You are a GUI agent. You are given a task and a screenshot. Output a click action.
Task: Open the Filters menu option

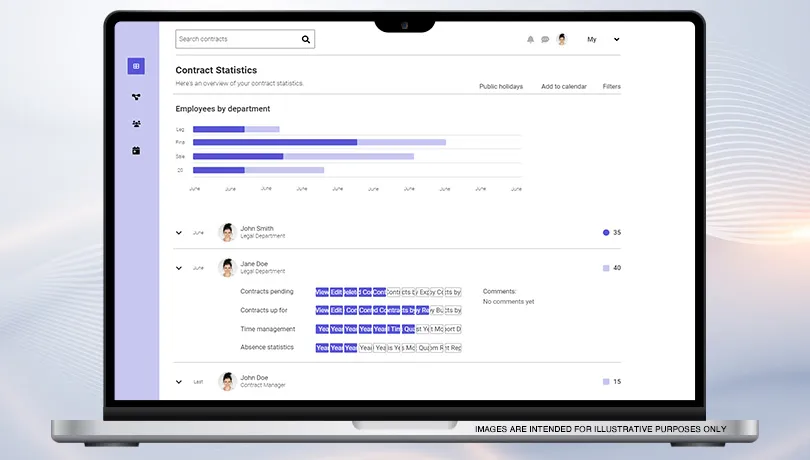click(611, 87)
